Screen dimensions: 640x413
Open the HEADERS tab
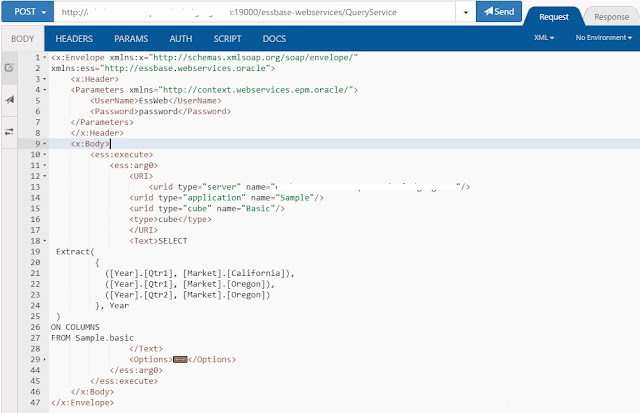coord(74,39)
